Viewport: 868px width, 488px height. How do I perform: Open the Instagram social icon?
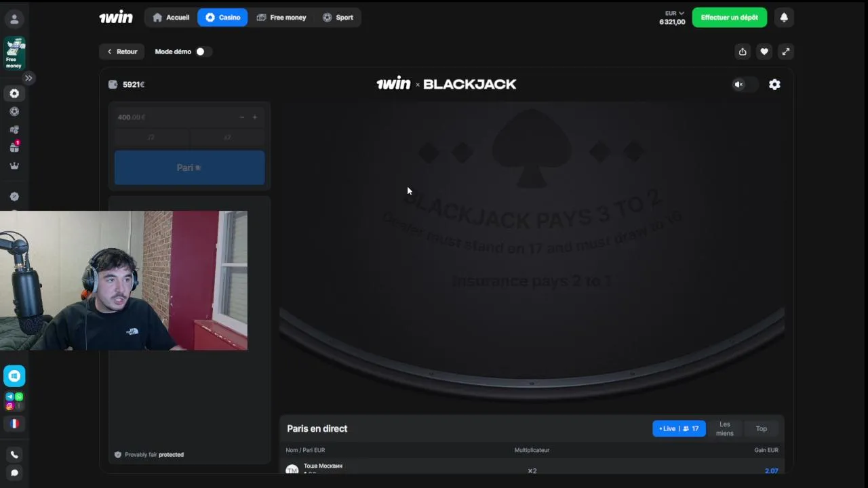tap(9, 406)
